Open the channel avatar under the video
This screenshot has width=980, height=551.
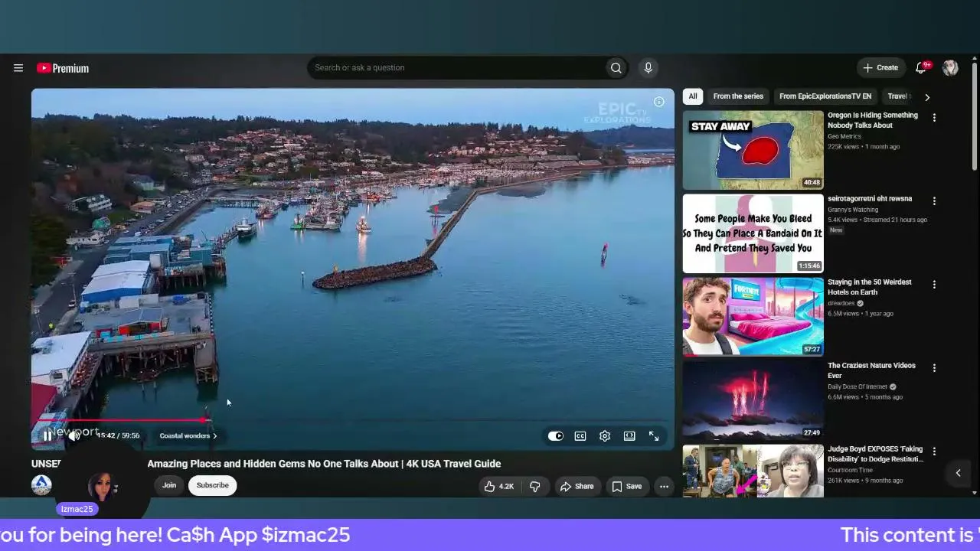[41, 484]
